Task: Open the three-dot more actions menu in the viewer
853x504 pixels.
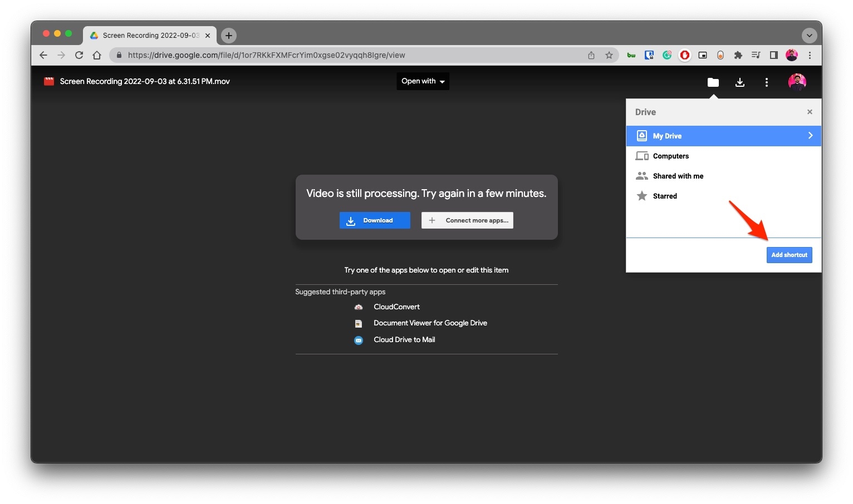Action: [766, 82]
